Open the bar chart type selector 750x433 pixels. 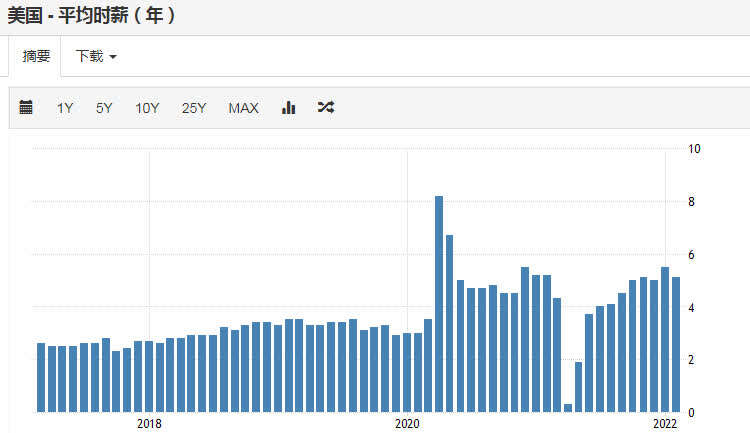point(289,108)
